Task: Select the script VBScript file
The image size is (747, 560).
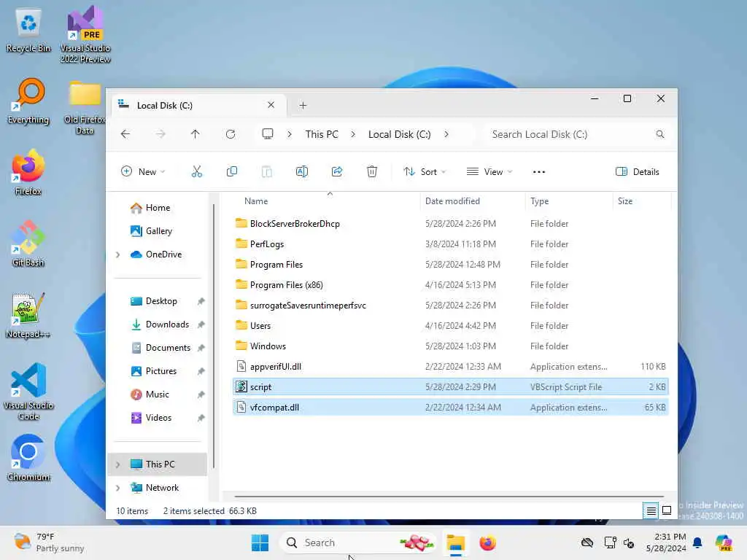Action: click(x=450, y=387)
